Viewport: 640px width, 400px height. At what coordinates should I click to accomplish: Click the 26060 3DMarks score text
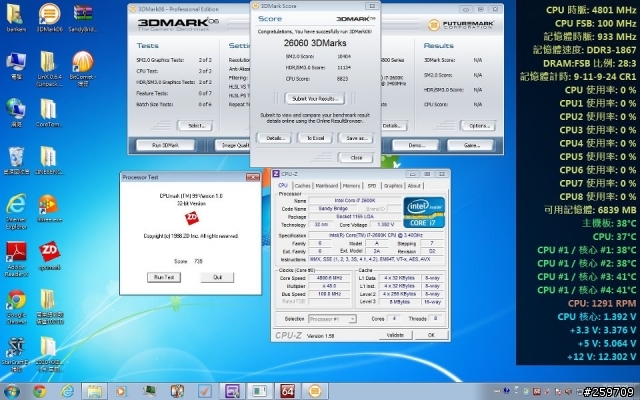pyautogui.click(x=315, y=43)
